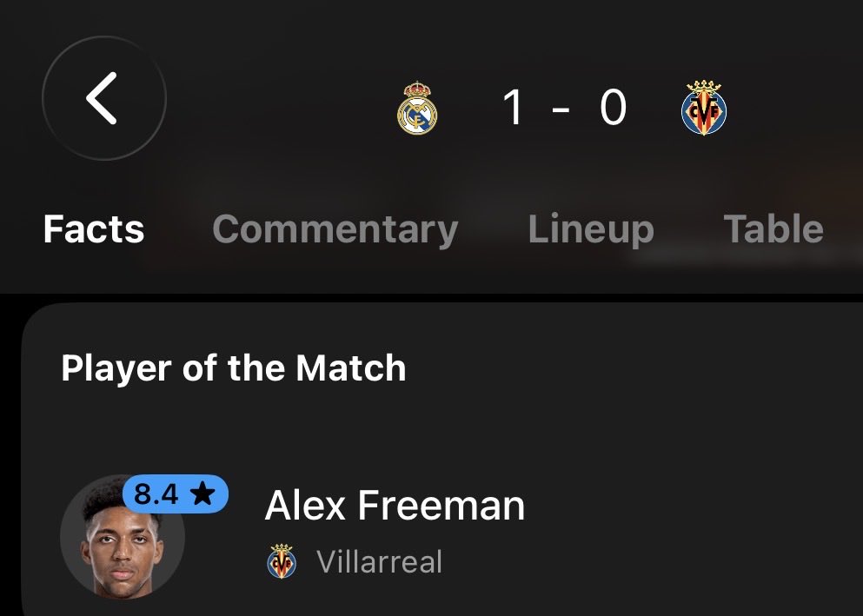The height and width of the screenshot is (616, 863).
Task: Tap the empty area beside Player of the Match
Action: point(633,368)
